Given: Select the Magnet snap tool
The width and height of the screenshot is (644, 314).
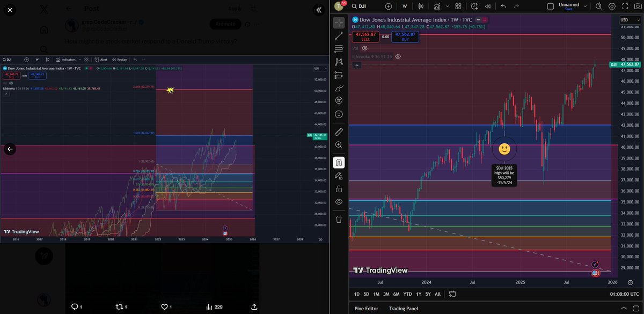Looking at the screenshot, I should 339,162.
